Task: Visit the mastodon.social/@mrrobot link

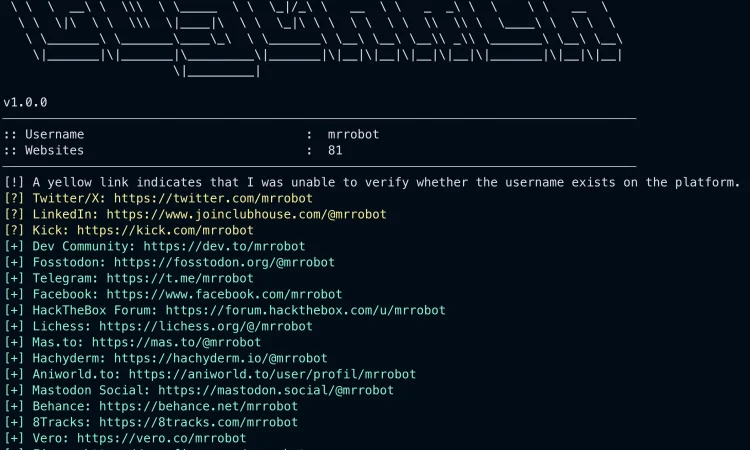Action: click(x=276, y=390)
